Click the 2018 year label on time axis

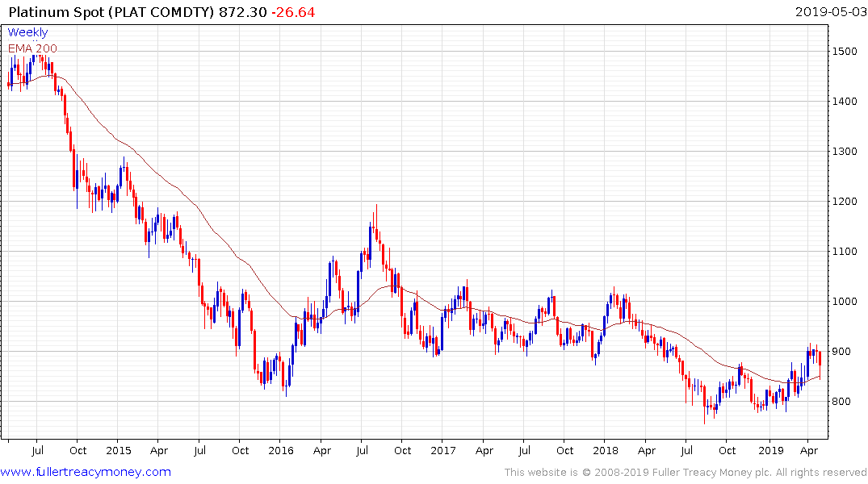pyautogui.click(x=605, y=450)
